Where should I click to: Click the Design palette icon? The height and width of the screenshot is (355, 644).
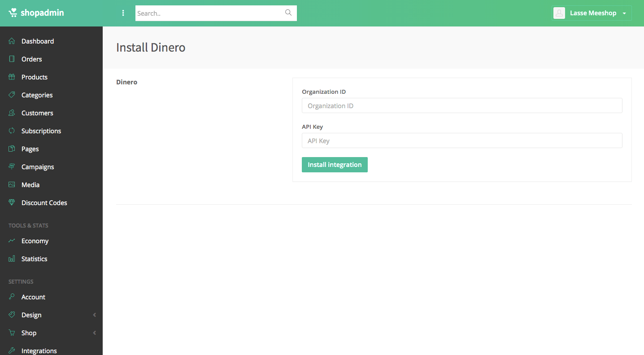(12, 315)
